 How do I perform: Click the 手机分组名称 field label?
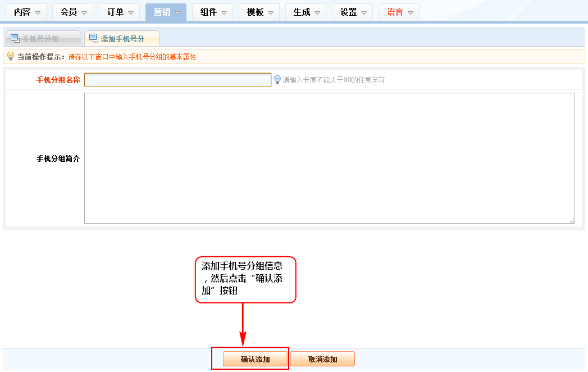58,80
